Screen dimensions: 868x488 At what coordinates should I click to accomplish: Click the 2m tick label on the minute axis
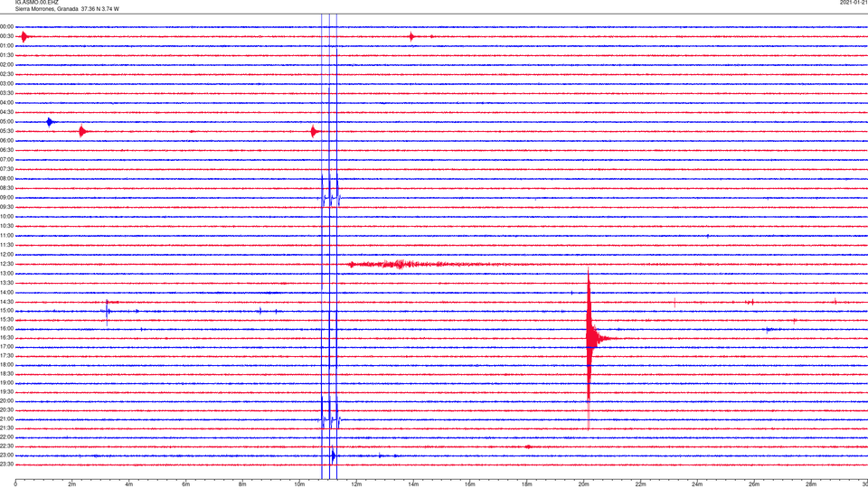[72, 484]
